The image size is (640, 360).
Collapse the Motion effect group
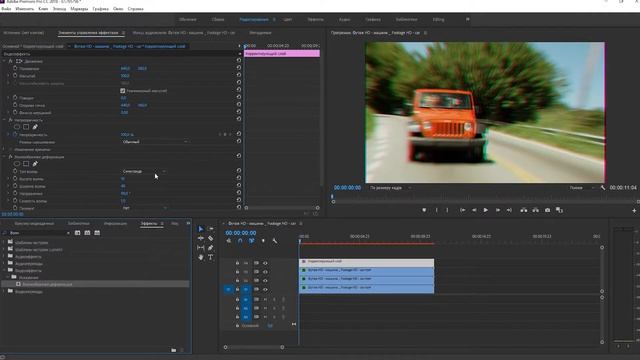(4, 61)
